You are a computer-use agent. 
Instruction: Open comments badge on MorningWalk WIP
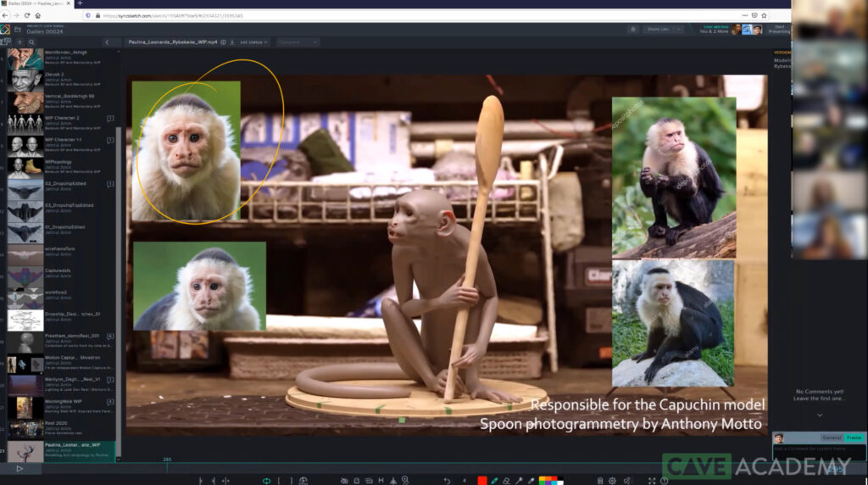pyautogui.click(x=110, y=401)
